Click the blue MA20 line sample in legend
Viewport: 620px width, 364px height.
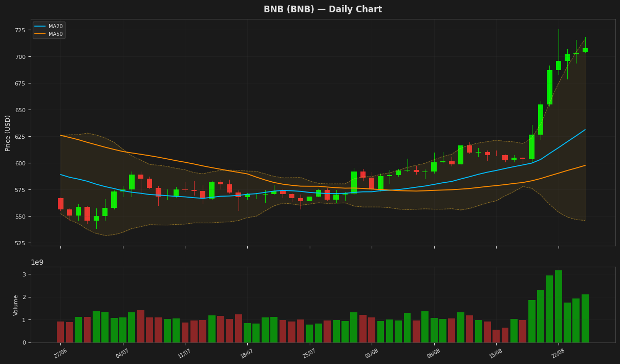pos(40,27)
